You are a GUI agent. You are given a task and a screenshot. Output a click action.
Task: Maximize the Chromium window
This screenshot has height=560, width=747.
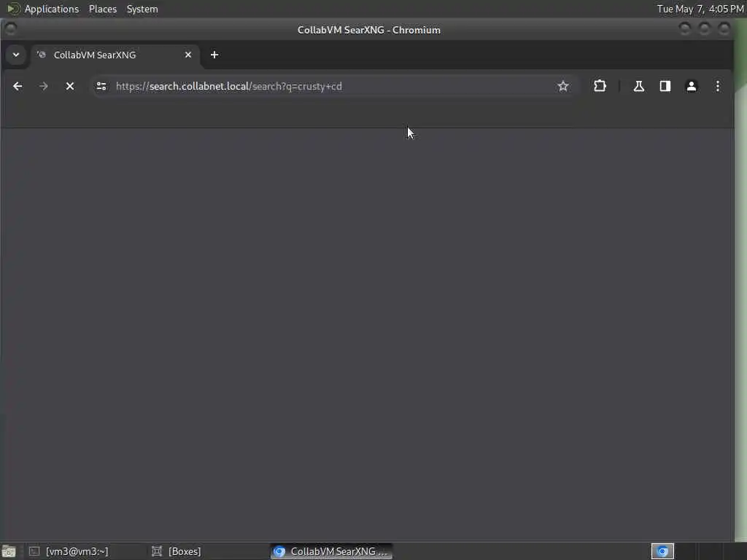pos(705,29)
